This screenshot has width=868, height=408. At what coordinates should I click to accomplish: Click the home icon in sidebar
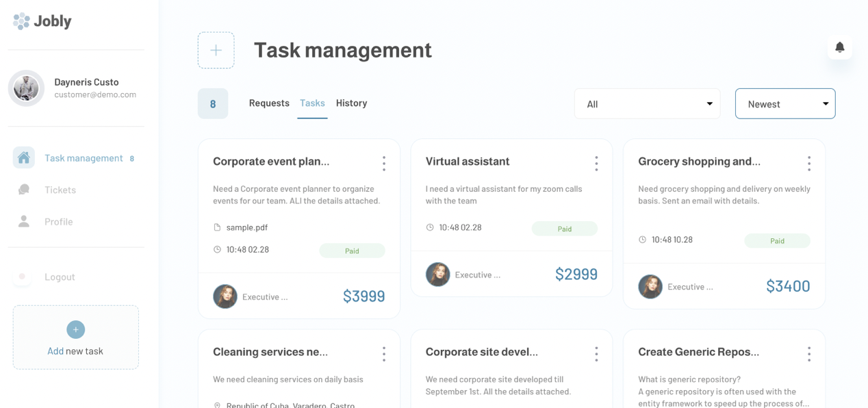pyautogui.click(x=24, y=157)
